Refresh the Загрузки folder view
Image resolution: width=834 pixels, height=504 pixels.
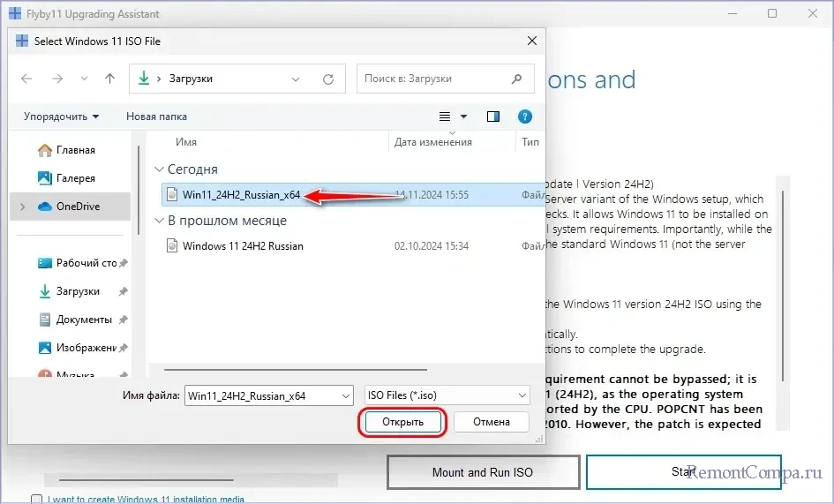[328, 79]
